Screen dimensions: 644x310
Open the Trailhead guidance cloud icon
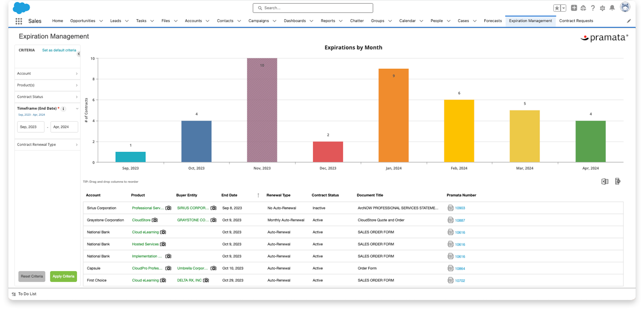[583, 8]
